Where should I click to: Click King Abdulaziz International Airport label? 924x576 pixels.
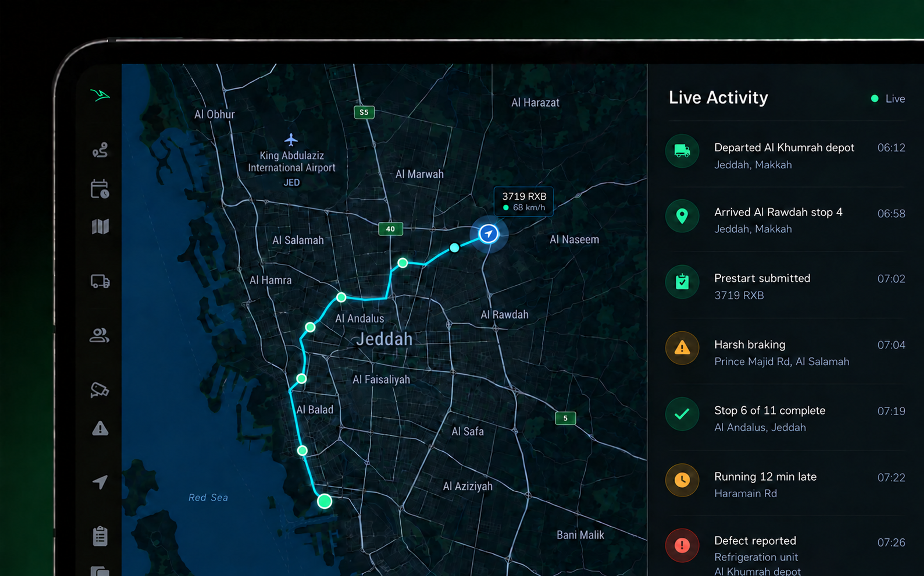click(x=291, y=162)
